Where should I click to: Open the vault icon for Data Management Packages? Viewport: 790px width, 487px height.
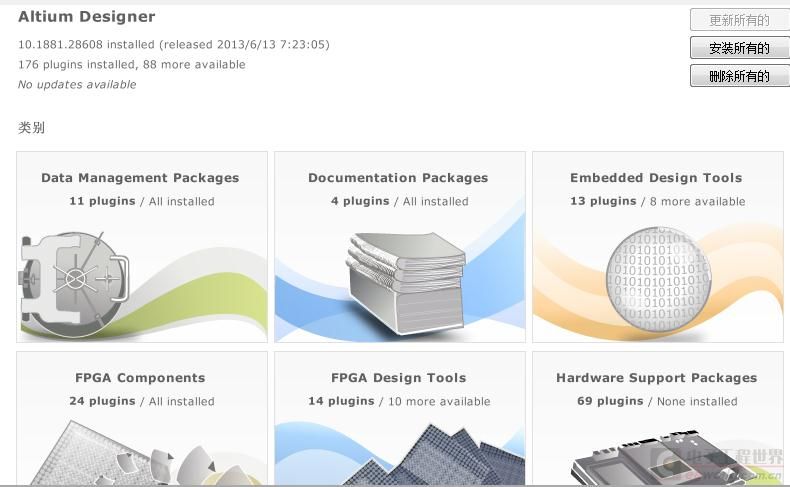coord(74,284)
